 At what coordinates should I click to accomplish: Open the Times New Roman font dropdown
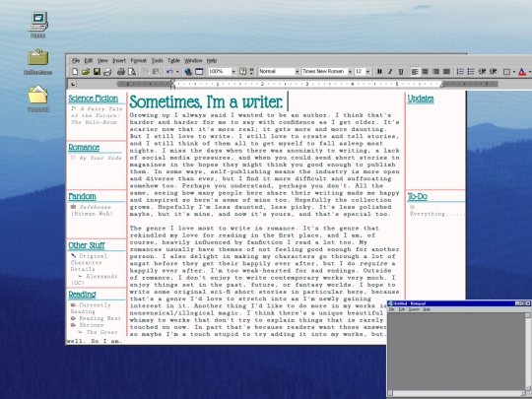tap(350, 72)
